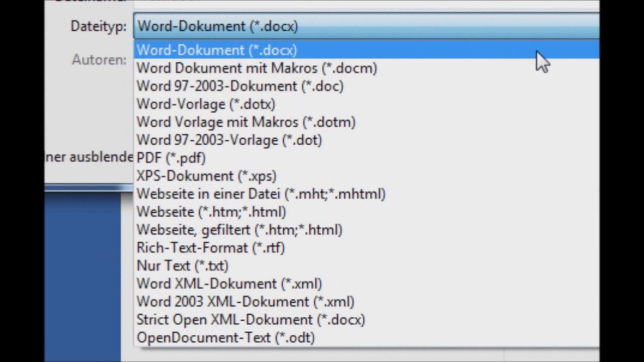
Task: Select XPS-Dokument (*.xps) format
Action: [x=366, y=176]
